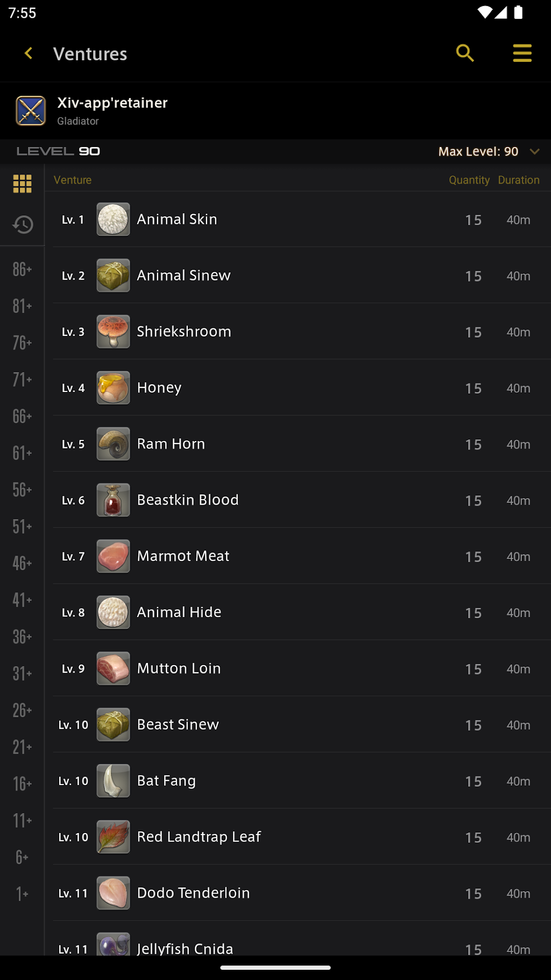This screenshot has width=551, height=980.
Task: Tap the Bat Fang item thumbnail
Action: [x=113, y=781]
